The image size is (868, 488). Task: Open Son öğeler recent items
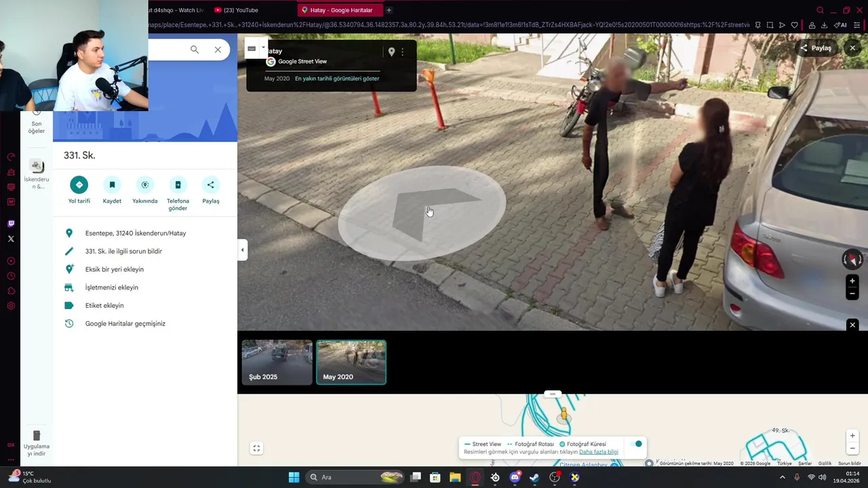[x=37, y=122]
